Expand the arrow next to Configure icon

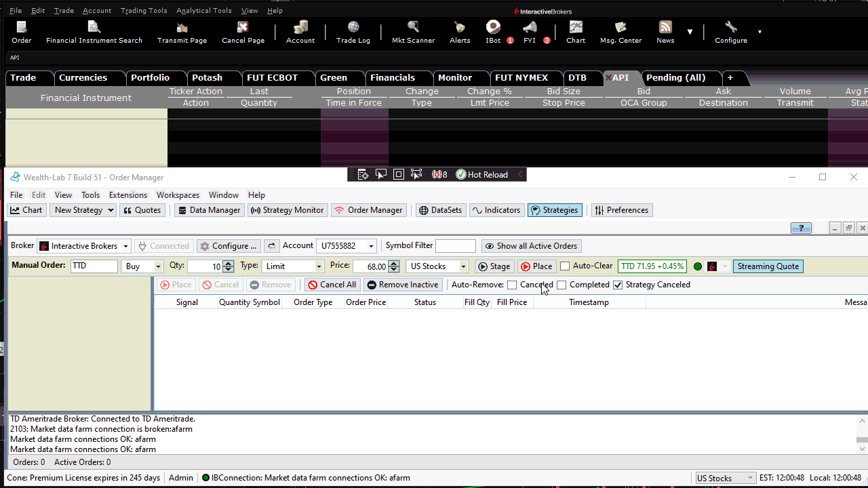tap(759, 32)
